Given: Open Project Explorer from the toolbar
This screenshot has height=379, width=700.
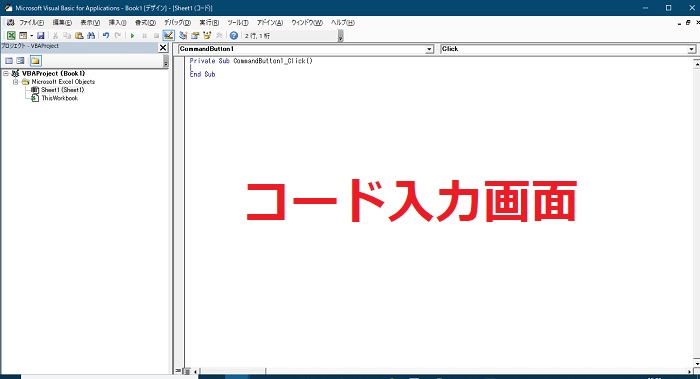Looking at the screenshot, I should (x=183, y=35).
